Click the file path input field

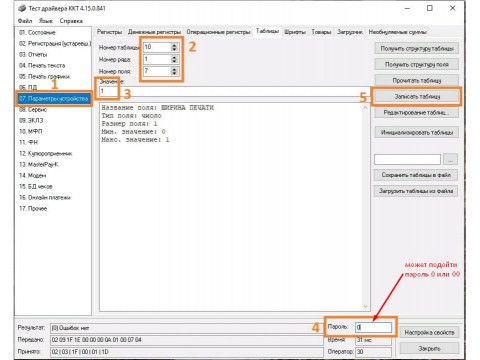[x=407, y=159]
